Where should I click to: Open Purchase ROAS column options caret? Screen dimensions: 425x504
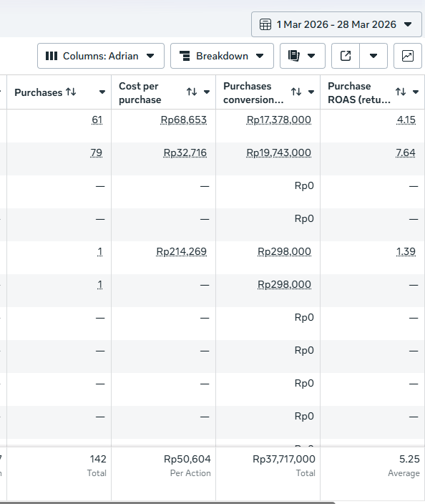coord(416,92)
